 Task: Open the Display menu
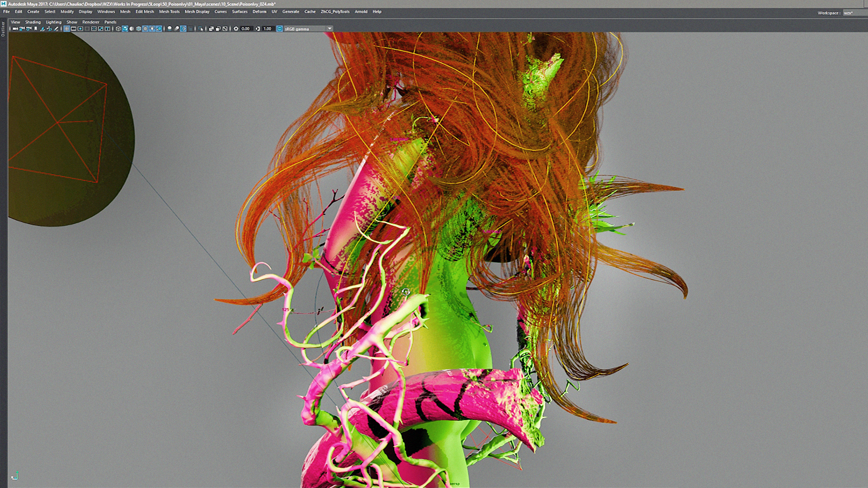[85, 12]
